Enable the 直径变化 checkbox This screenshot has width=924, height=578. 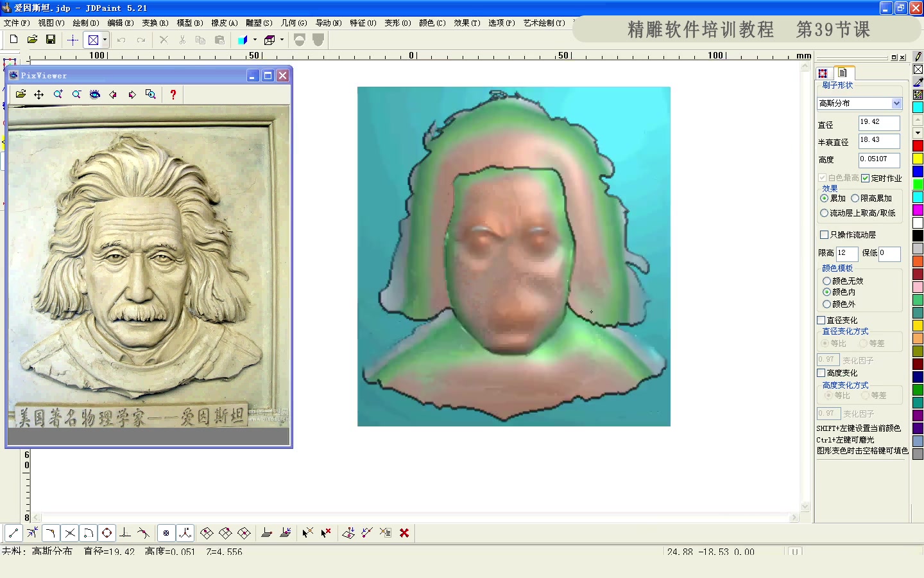point(821,320)
